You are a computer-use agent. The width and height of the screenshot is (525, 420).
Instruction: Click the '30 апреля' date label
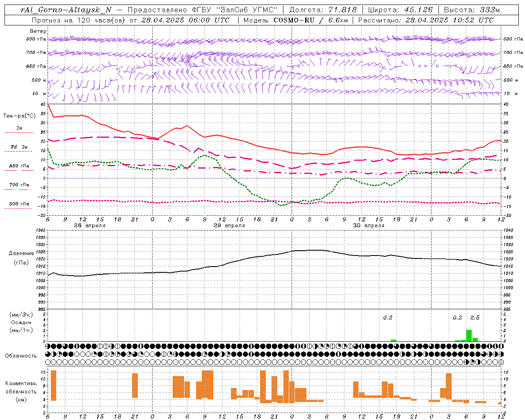368,226
